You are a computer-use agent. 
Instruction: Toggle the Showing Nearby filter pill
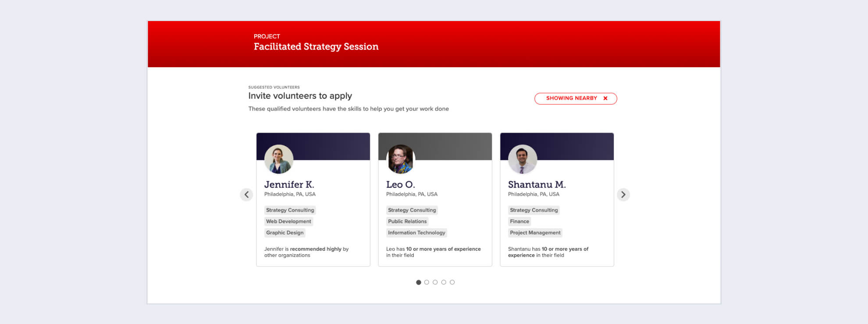[x=571, y=98]
